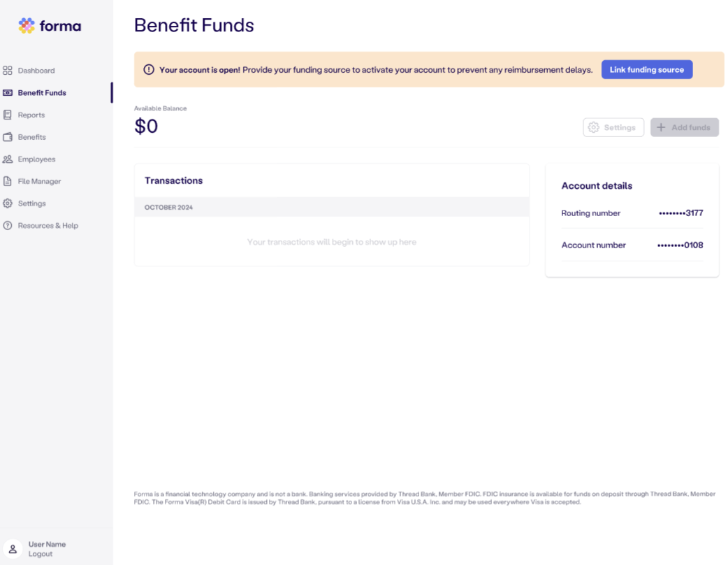Open the Employees section
This screenshot has height=565, width=728.
(36, 159)
